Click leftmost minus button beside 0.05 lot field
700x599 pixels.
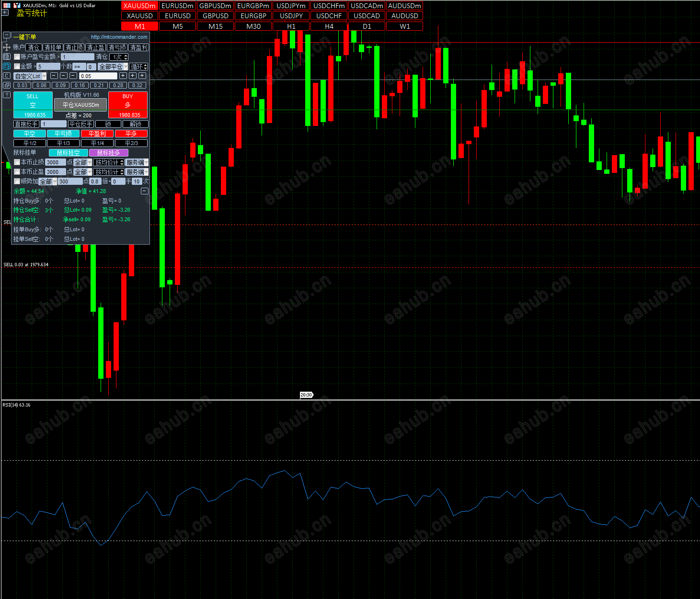(54, 76)
